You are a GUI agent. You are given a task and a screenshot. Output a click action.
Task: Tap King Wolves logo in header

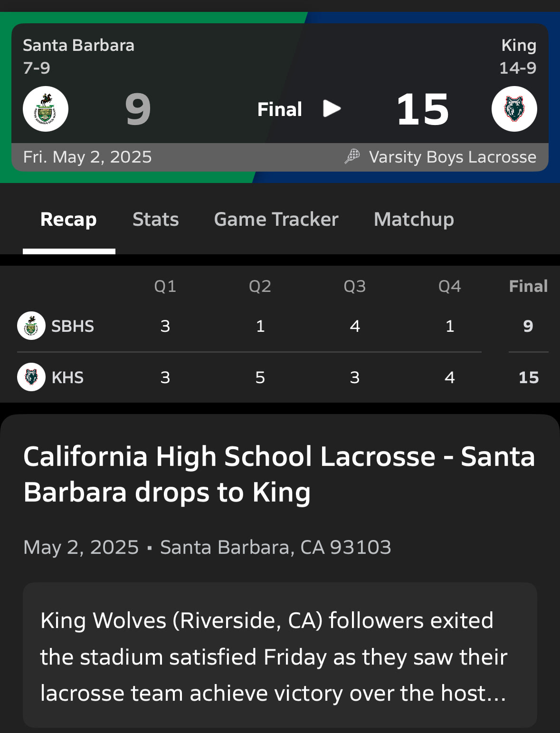(514, 109)
